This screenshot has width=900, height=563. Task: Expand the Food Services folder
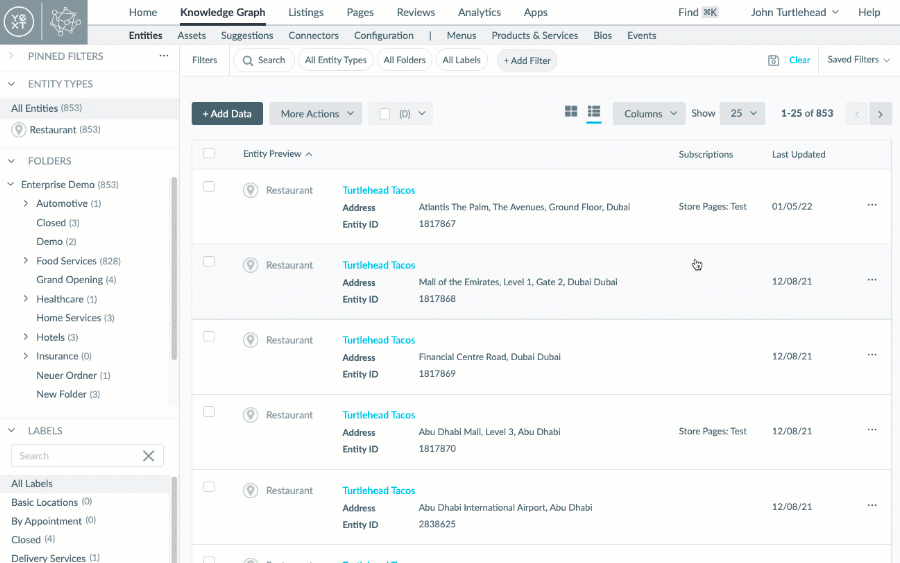(x=25, y=261)
